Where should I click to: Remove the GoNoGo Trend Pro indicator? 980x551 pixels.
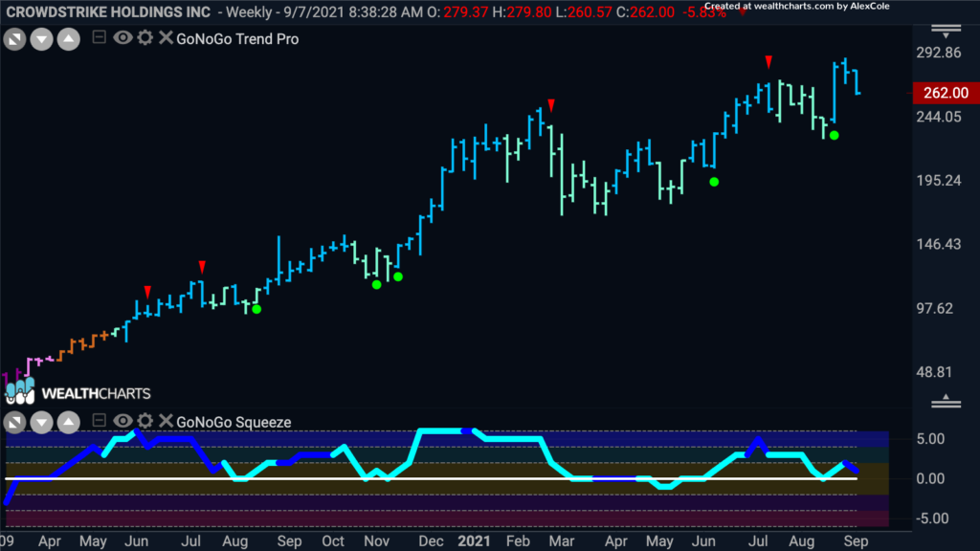166,37
